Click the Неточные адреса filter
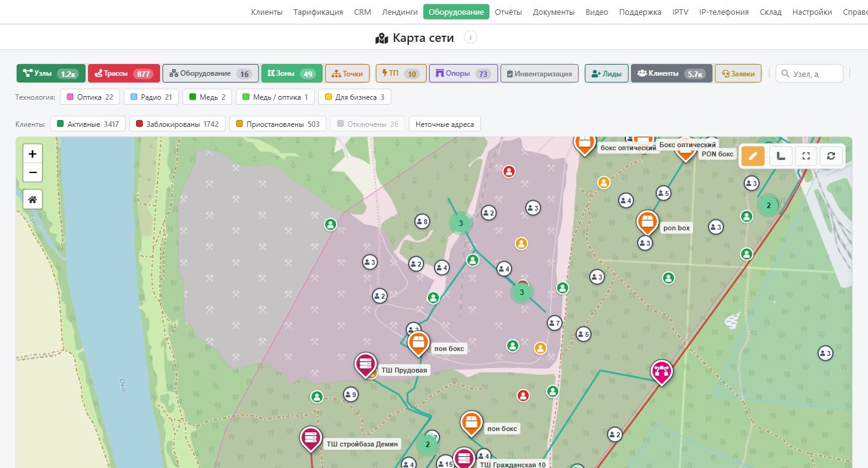The width and height of the screenshot is (868, 468). click(x=444, y=124)
